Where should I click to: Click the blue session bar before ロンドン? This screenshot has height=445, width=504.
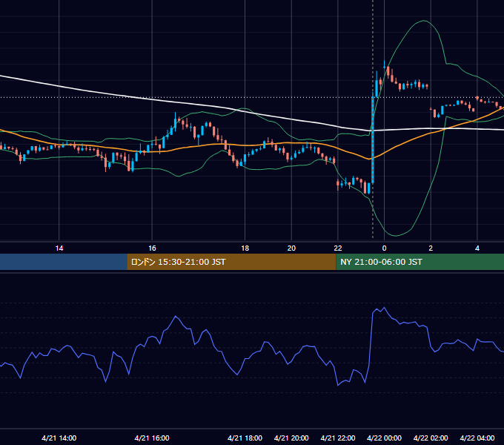pos(64,262)
